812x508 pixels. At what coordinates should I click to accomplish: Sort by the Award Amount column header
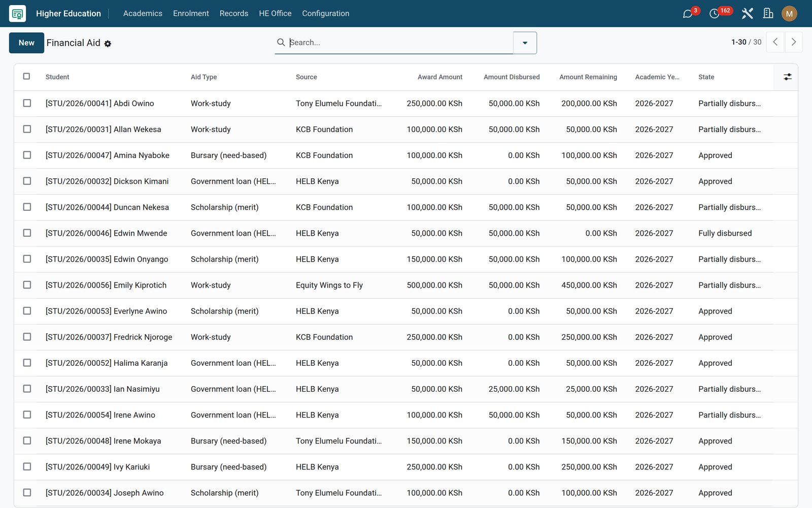point(440,77)
